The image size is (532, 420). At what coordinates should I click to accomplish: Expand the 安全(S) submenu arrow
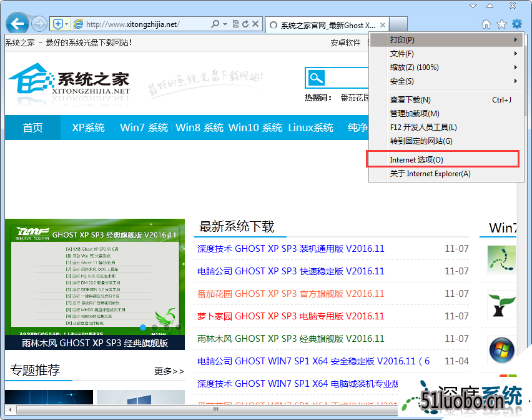pyautogui.click(x=515, y=81)
